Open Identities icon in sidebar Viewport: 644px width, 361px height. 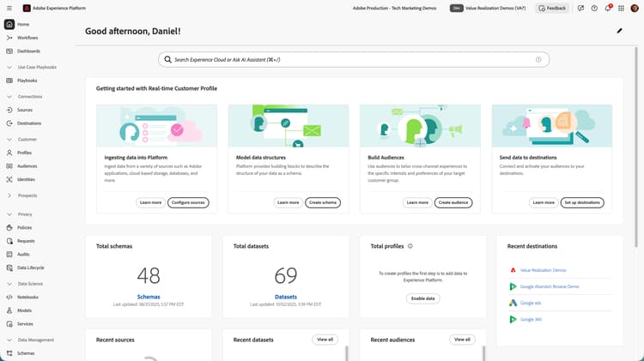9,180
